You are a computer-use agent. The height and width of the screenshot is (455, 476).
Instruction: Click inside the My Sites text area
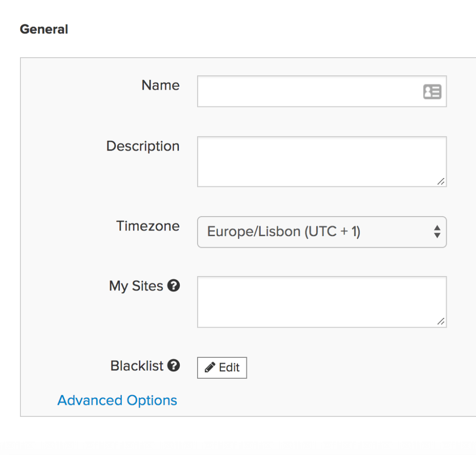pos(321,302)
